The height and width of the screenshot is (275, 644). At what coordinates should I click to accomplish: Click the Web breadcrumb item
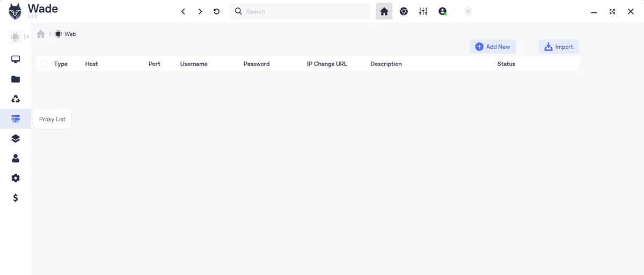tap(65, 34)
